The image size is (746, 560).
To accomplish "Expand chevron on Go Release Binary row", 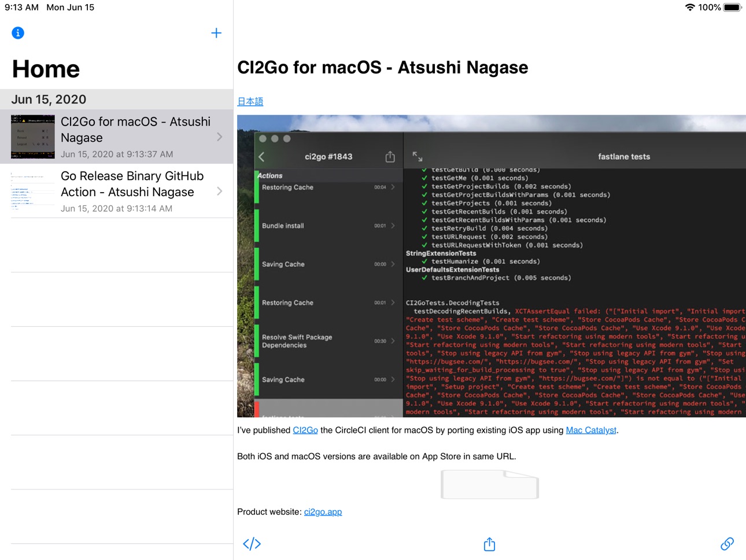I will pos(220,191).
